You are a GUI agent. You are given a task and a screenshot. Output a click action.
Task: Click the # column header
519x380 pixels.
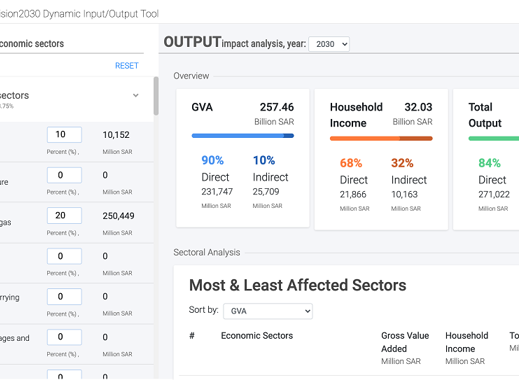pos(192,336)
